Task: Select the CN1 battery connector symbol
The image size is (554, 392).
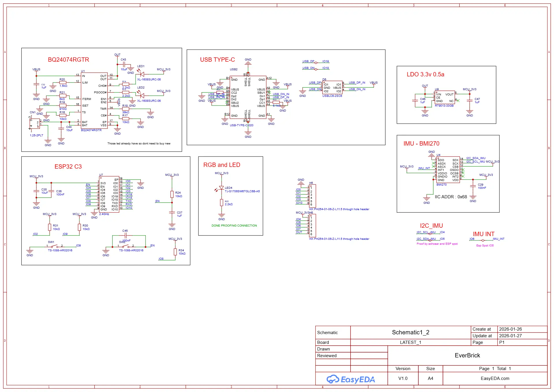Action: coord(34,124)
